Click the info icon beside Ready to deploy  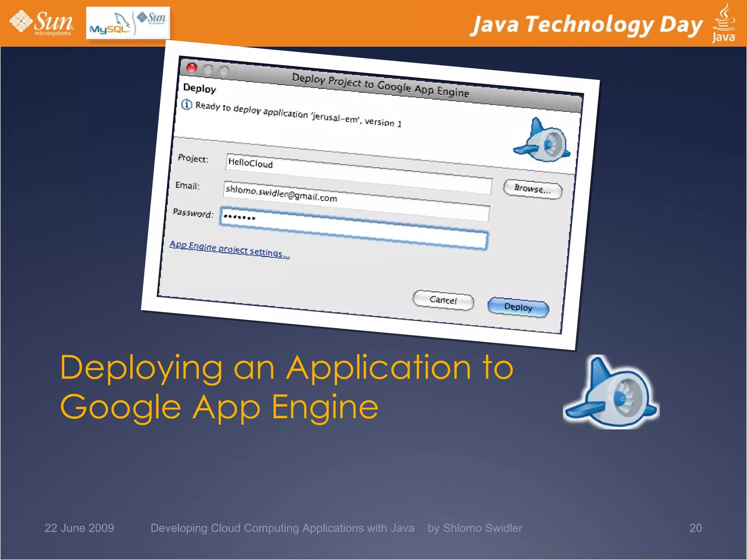tap(187, 105)
